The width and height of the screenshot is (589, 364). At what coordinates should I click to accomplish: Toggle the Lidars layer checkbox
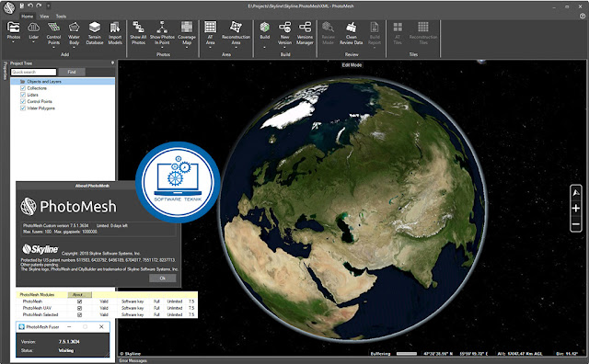point(23,95)
